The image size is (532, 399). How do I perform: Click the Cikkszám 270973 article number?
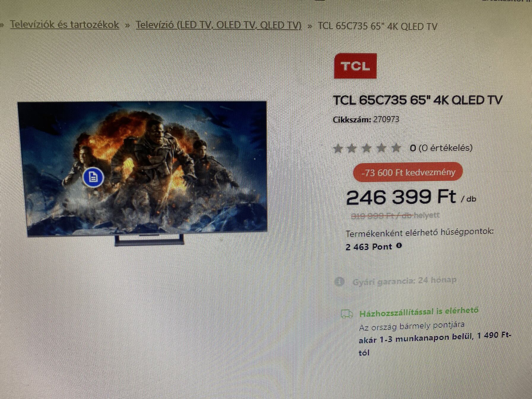pyautogui.click(x=366, y=120)
